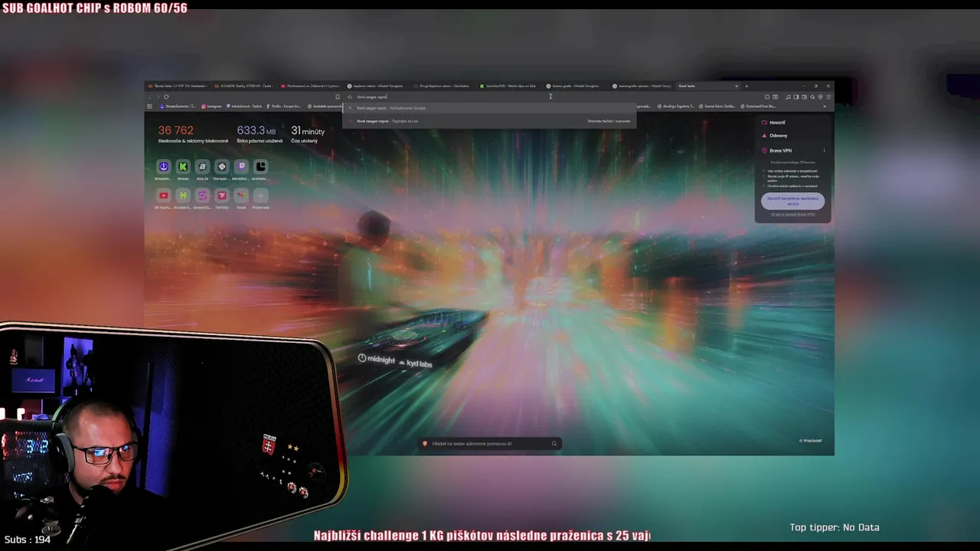
Task: Close the 'Nová karta' tab
Action: click(737, 86)
